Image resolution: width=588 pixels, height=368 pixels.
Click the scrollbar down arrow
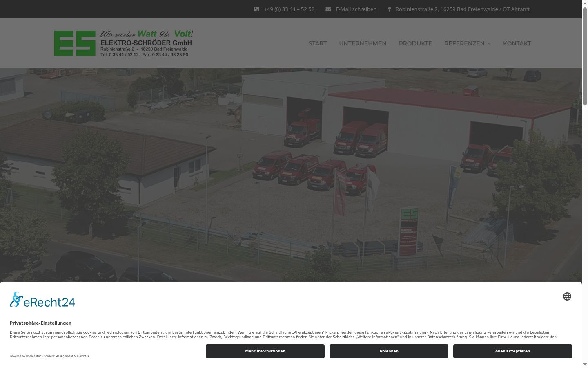[585, 364]
